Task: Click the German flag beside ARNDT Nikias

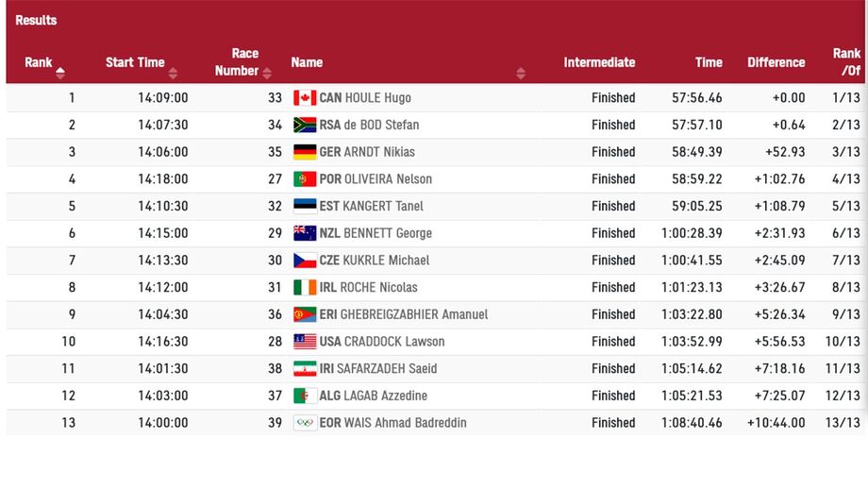Action: (x=305, y=152)
